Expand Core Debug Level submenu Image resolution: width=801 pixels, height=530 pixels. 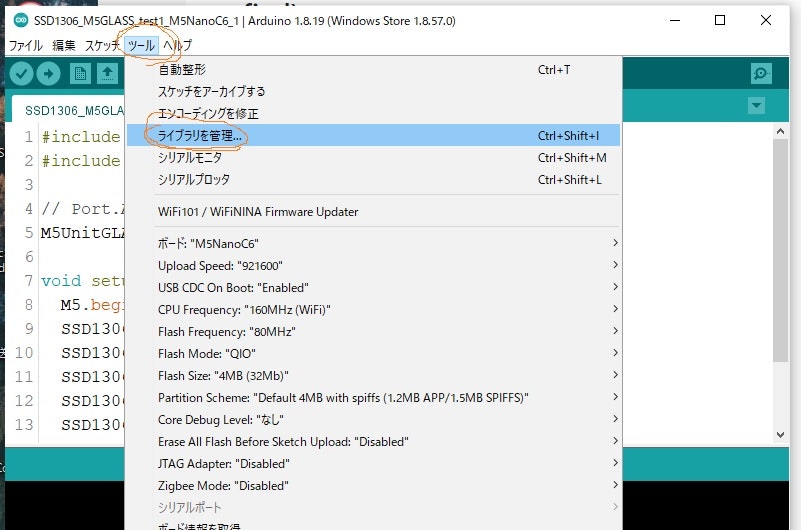(373, 419)
